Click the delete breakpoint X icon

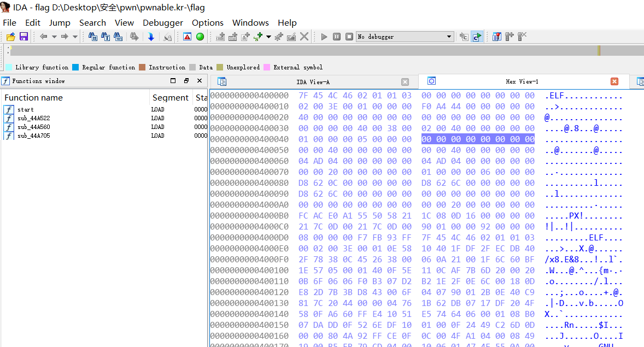pyautogui.click(x=523, y=37)
